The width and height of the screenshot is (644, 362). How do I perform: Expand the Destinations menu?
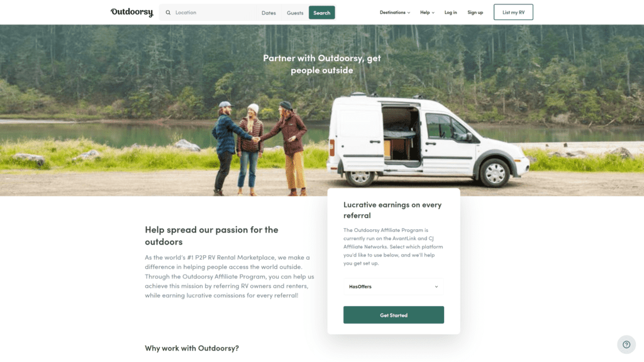tap(395, 13)
